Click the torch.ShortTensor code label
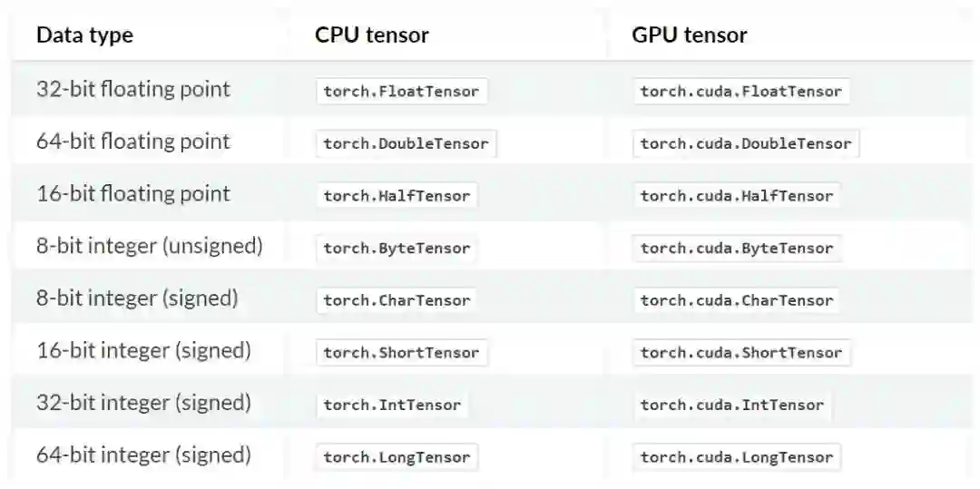Viewport: 980px width, 489px height. (x=401, y=353)
